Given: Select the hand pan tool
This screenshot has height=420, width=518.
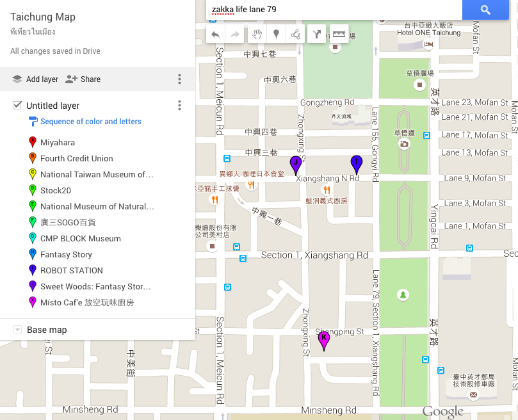Looking at the screenshot, I should [256, 35].
